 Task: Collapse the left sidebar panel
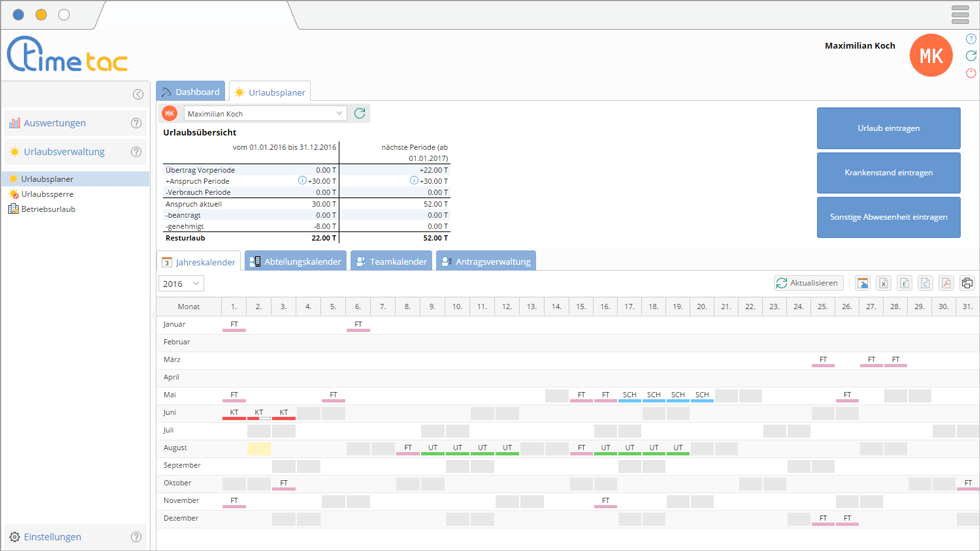point(138,94)
